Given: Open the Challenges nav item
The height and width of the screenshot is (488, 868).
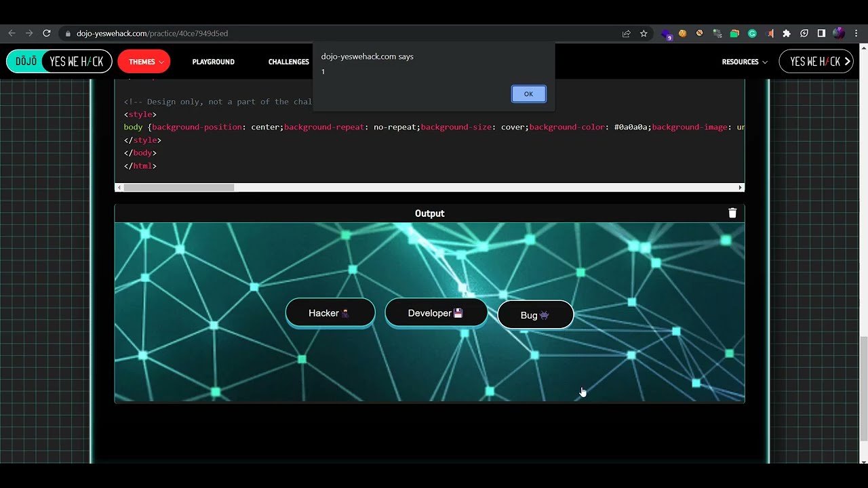Looking at the screenshot, I should pos(288,62).
